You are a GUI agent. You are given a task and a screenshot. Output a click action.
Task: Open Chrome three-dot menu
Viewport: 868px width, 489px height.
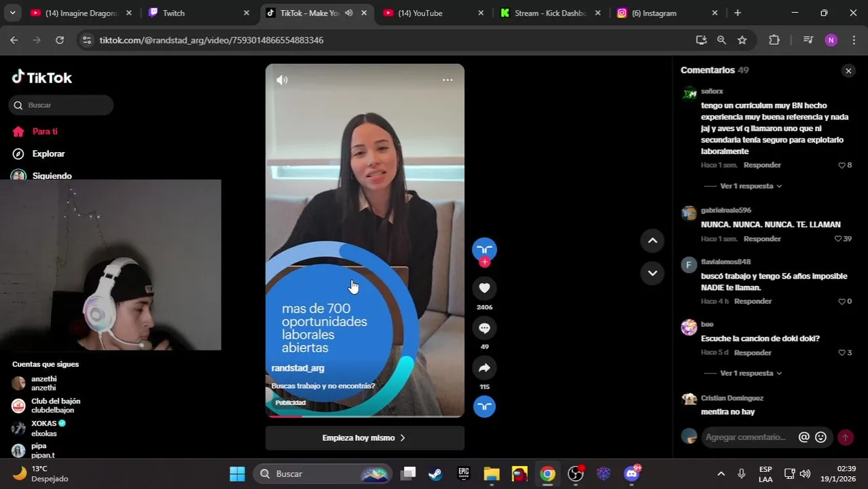coord(854,40)
